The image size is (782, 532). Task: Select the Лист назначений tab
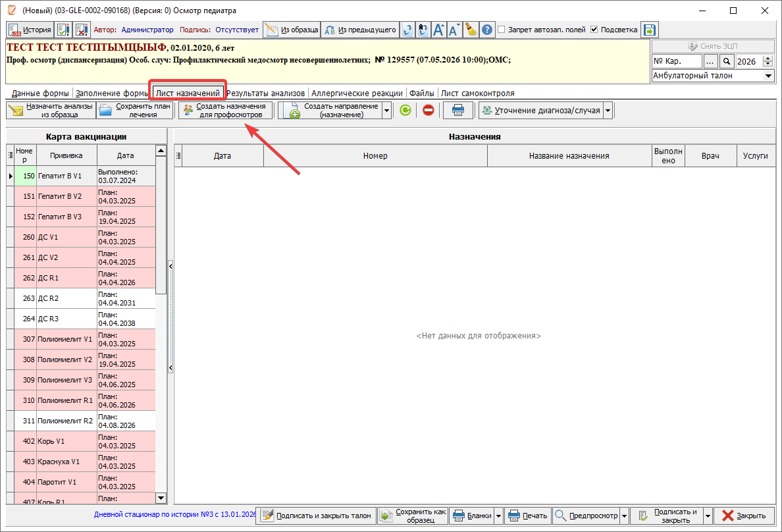188,93
